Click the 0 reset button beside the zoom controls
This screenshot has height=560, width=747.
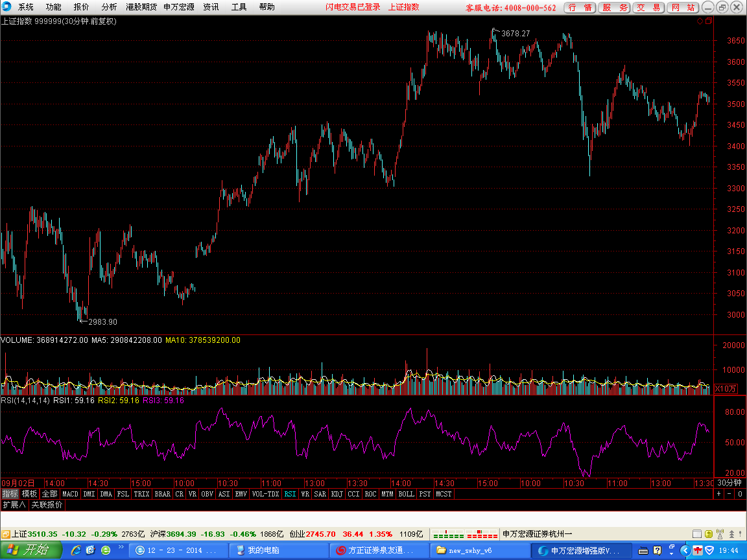(740, 495)
